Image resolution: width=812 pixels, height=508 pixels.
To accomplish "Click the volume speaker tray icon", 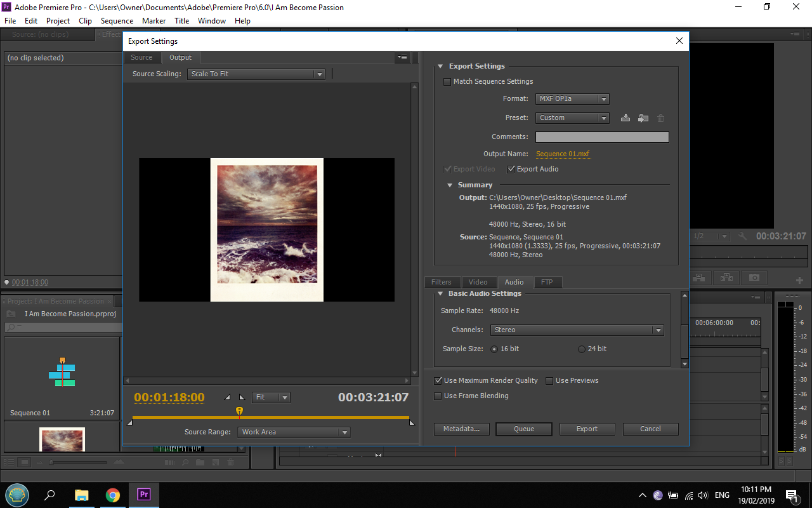I will point(703,495).
